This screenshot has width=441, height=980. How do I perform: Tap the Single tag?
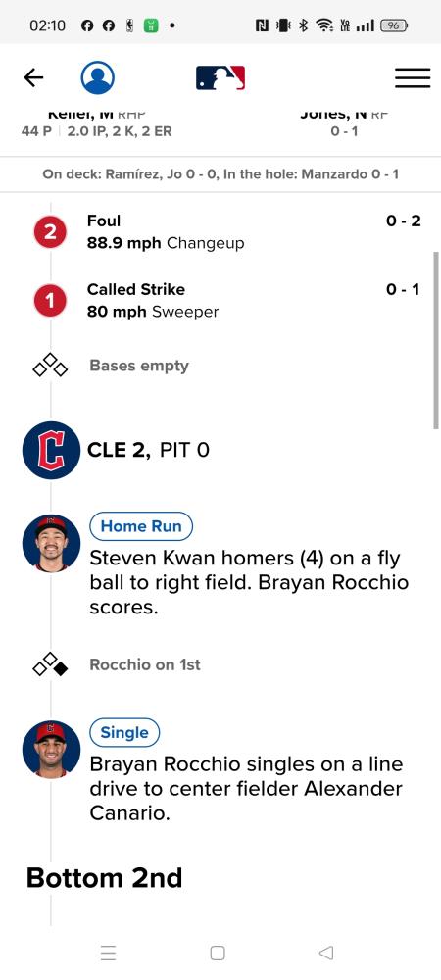[124, 732]
